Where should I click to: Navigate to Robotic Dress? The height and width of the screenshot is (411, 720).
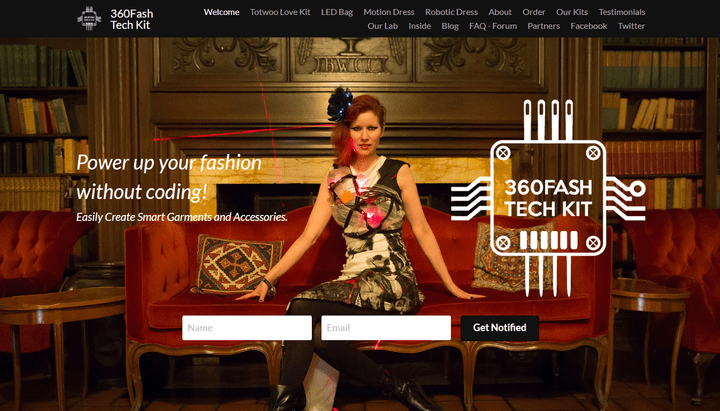pos(451,12)
